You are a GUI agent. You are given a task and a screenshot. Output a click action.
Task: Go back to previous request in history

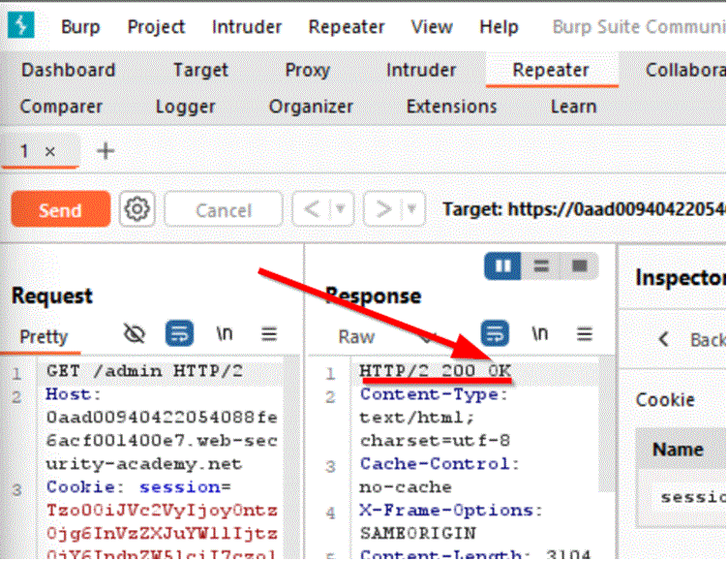pyautogui.click(x=311, y=208)
